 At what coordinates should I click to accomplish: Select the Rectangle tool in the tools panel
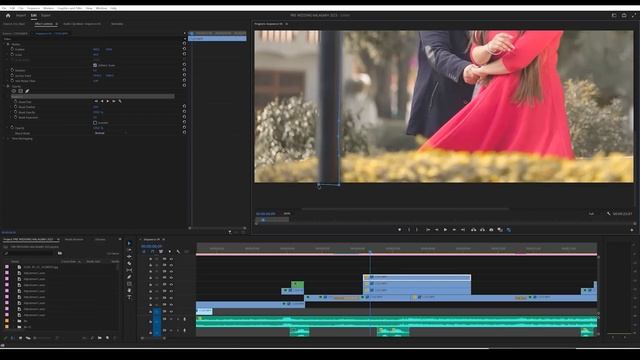[x=129, y=284]
